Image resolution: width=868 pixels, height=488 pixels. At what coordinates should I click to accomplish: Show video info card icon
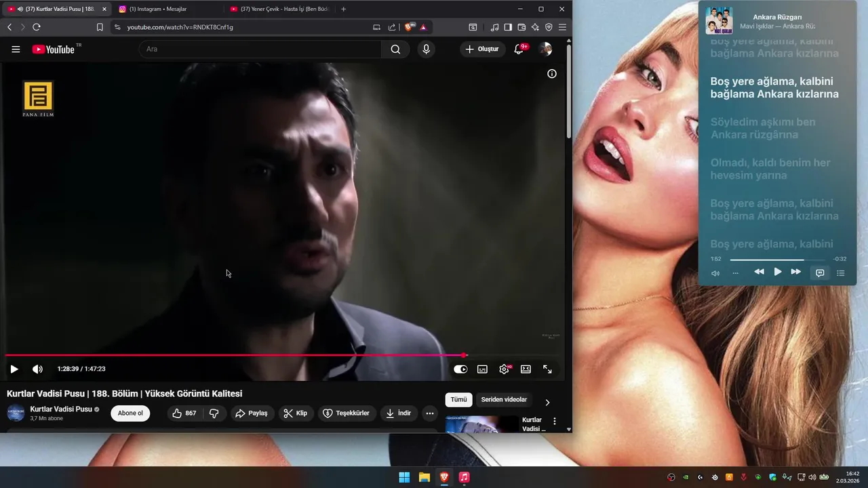click(x=552, y=74)
